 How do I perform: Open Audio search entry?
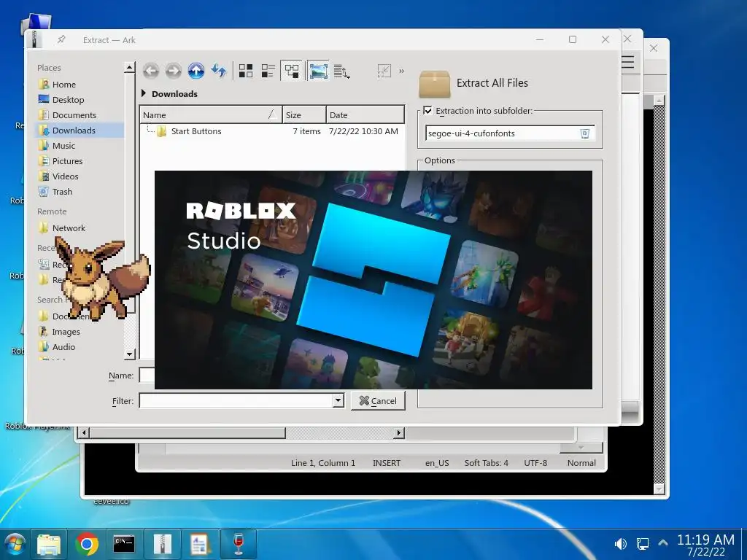click(x=63, y=346)
